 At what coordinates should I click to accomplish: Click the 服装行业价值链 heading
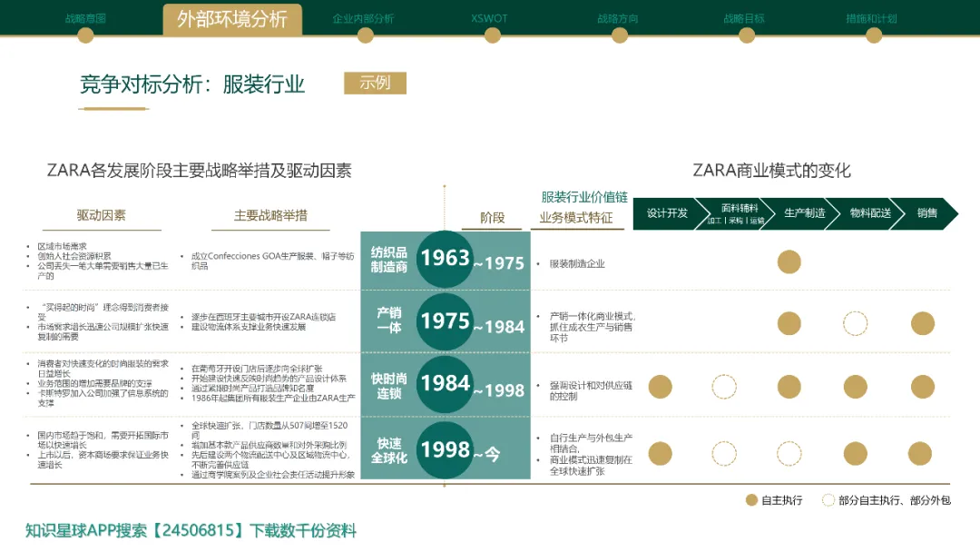tap(584, 197)
